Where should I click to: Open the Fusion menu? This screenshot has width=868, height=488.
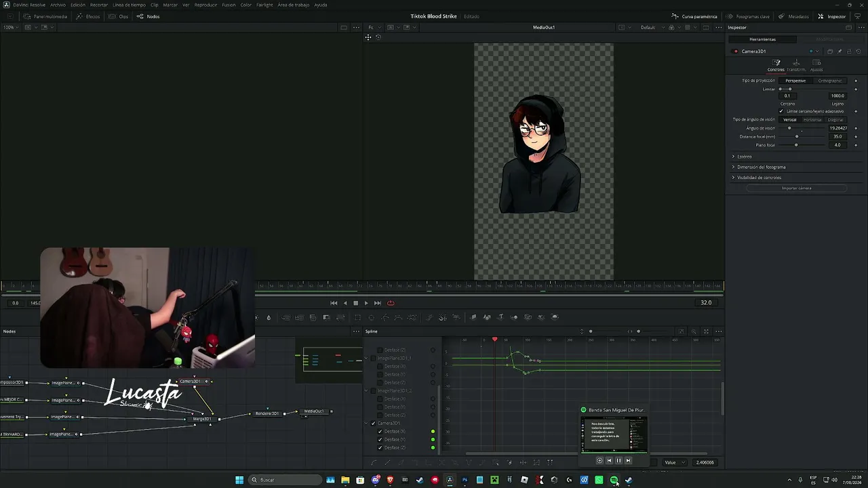pyautogui.click(x=229, y=5)
